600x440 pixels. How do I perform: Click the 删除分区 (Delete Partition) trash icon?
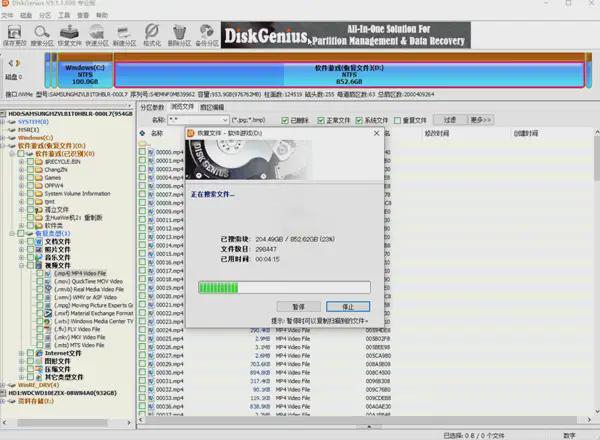(x=180, y=36)
